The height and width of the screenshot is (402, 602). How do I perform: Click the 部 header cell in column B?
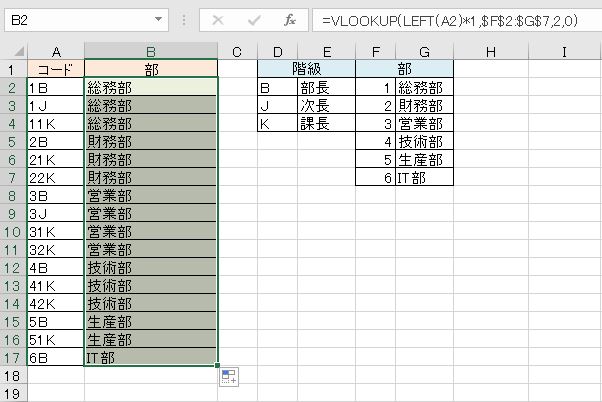point(151,69)
